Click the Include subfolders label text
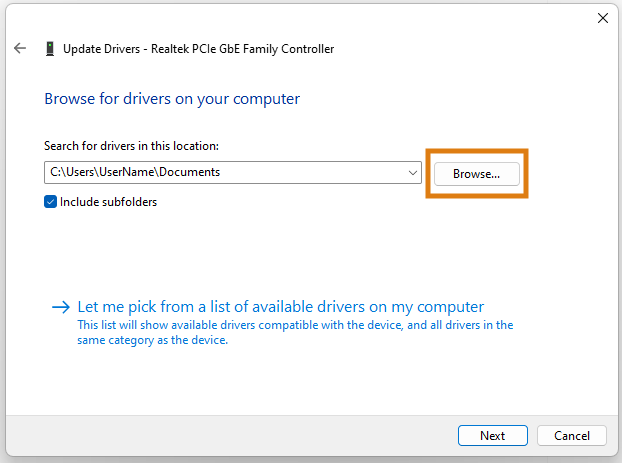The height and width of the screenshot is (463, 622). point(108,202)
